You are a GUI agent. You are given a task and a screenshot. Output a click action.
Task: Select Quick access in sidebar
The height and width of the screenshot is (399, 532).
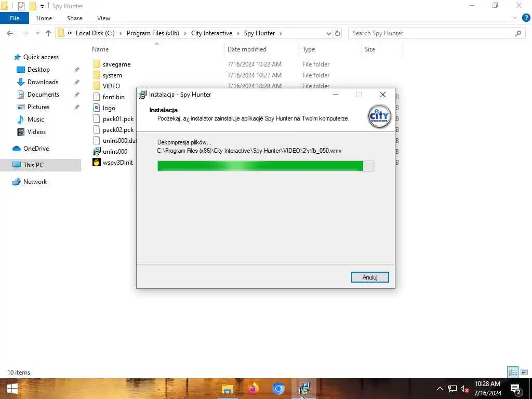pyautogui.click(x=41, y=57)
